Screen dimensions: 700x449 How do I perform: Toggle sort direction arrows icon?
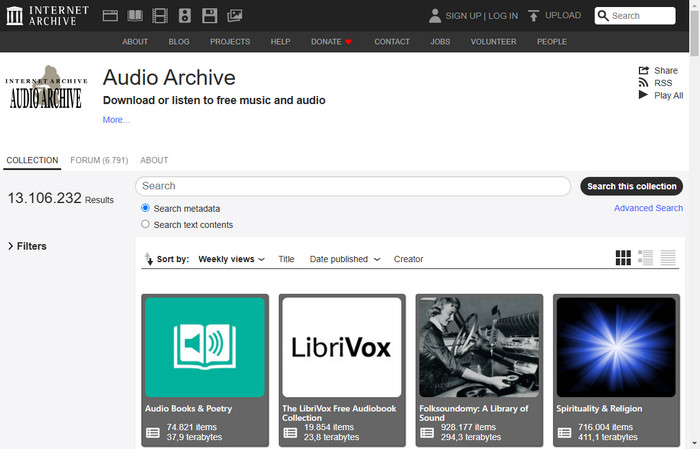149,258
